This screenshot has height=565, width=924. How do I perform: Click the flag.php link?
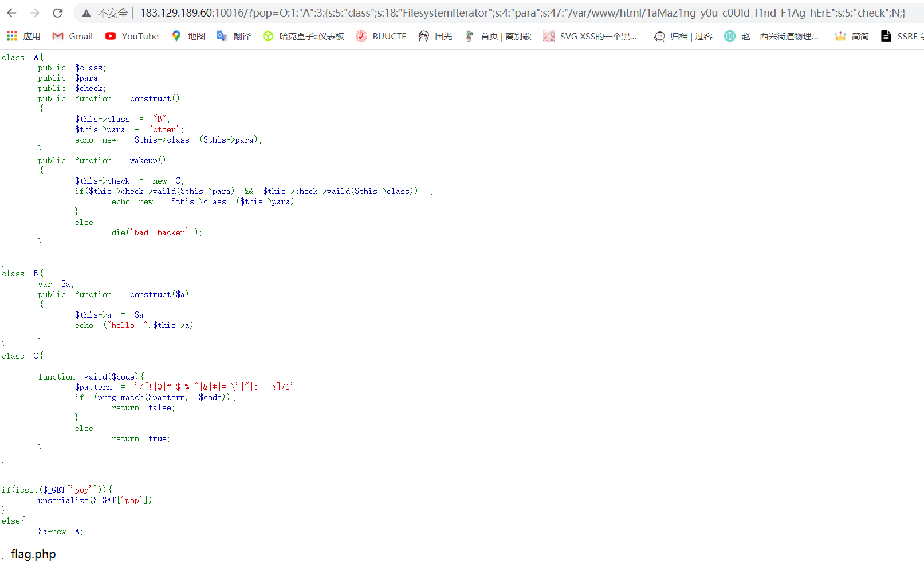tap(32, 554)
